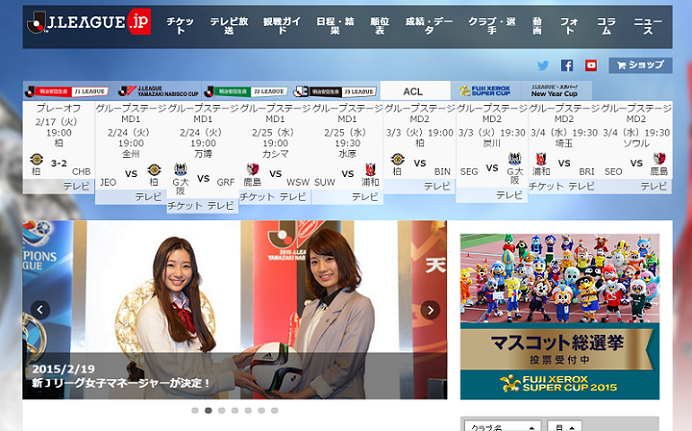
Task: Switch to the ACL tab
Action: click(x=413, y=91)
